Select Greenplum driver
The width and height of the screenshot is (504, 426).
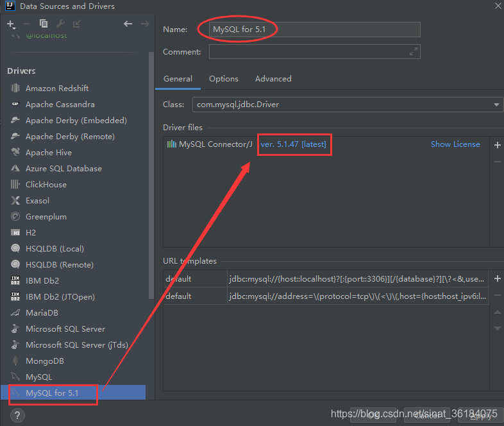(x=46, y=217)
